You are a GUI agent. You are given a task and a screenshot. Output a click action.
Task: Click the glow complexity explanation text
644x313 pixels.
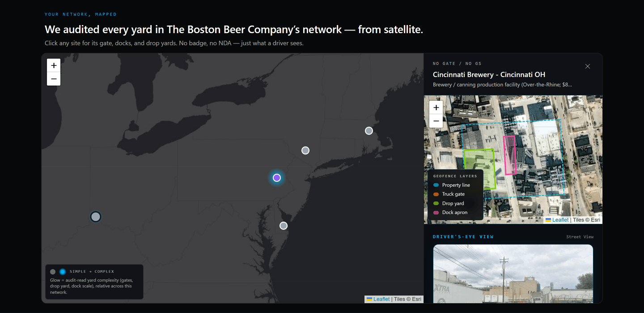[91, 286]
